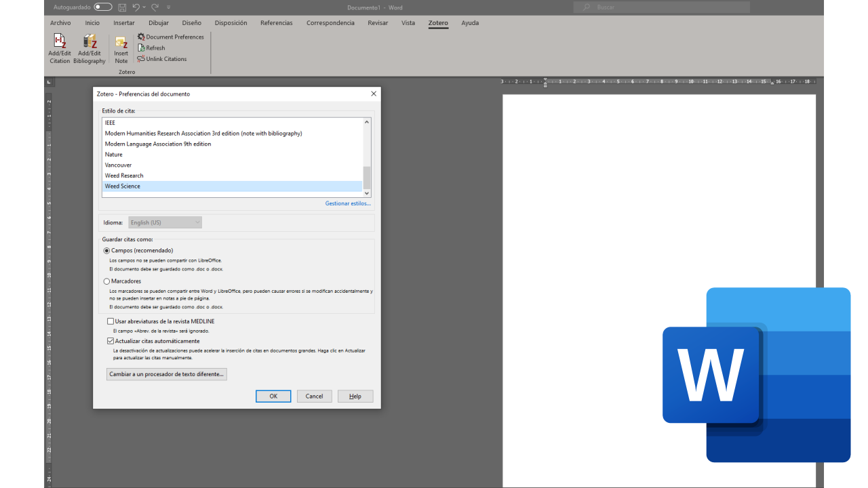Click the Unlink Citations icon

141,59
